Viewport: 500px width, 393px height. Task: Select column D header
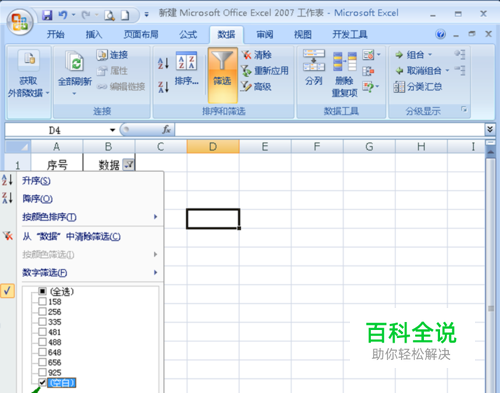coord(213,147)
